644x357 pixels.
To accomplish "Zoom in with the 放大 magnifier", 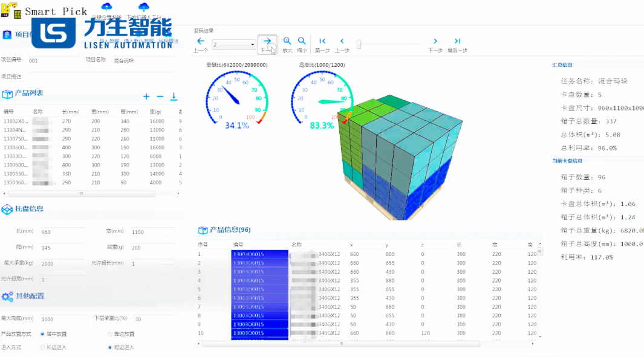I will 287,42.
